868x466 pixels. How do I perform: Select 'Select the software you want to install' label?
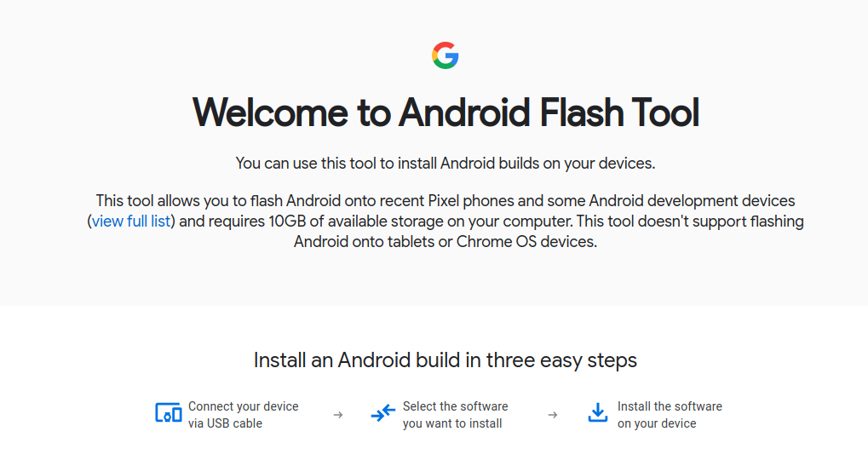(455, 415)
